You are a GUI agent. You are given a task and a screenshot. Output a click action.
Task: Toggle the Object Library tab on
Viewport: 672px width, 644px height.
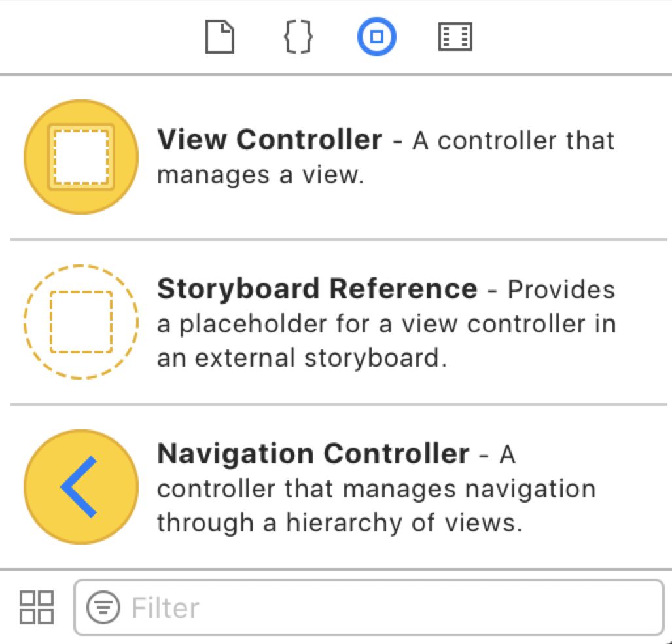[x=376, y=37]
